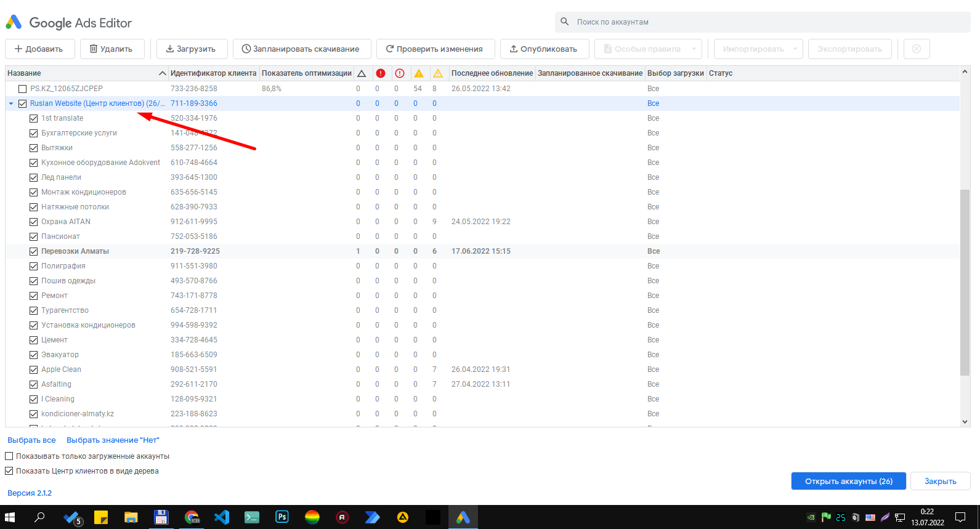Click the account list vertical scrollbar thumb
Viewport: 980px width, 529px height.
tap(965, 282)
